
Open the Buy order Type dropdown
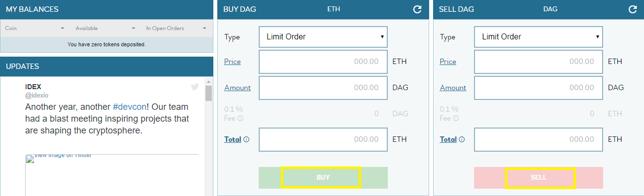323,37
